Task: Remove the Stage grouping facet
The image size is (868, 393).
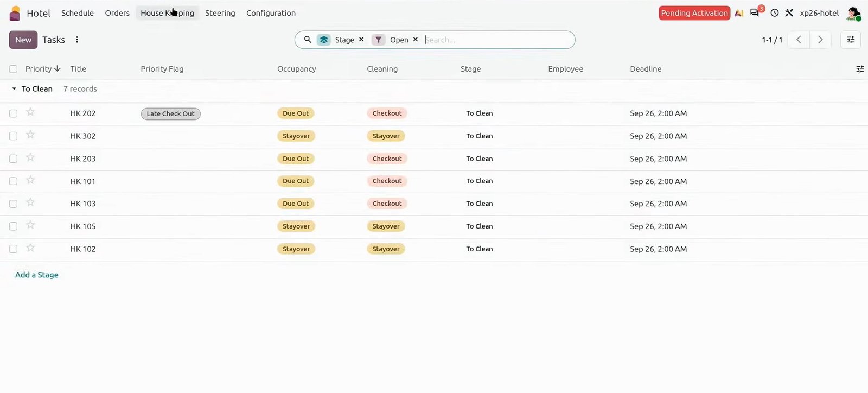Action: [361, 40]
